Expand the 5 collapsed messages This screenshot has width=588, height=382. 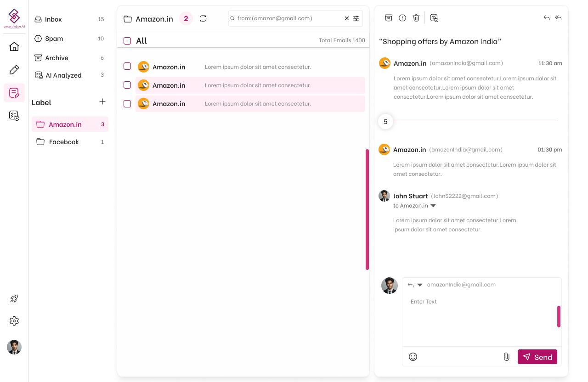coord(385,122)
